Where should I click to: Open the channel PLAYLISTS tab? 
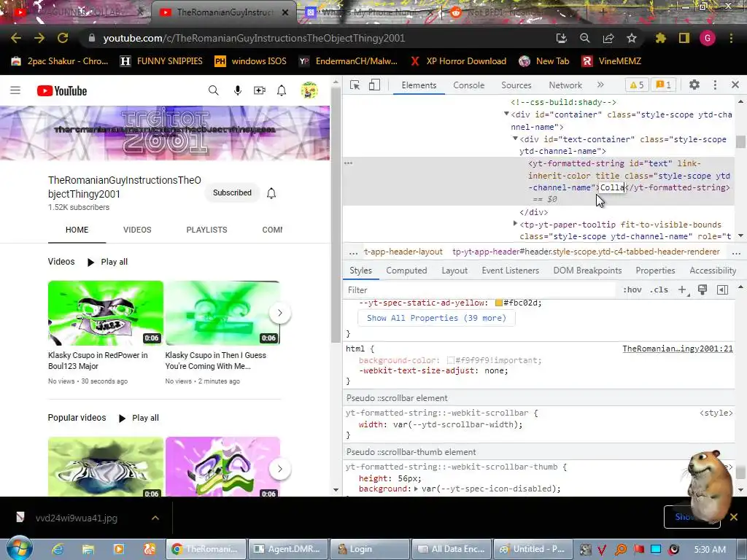point(206,230)
